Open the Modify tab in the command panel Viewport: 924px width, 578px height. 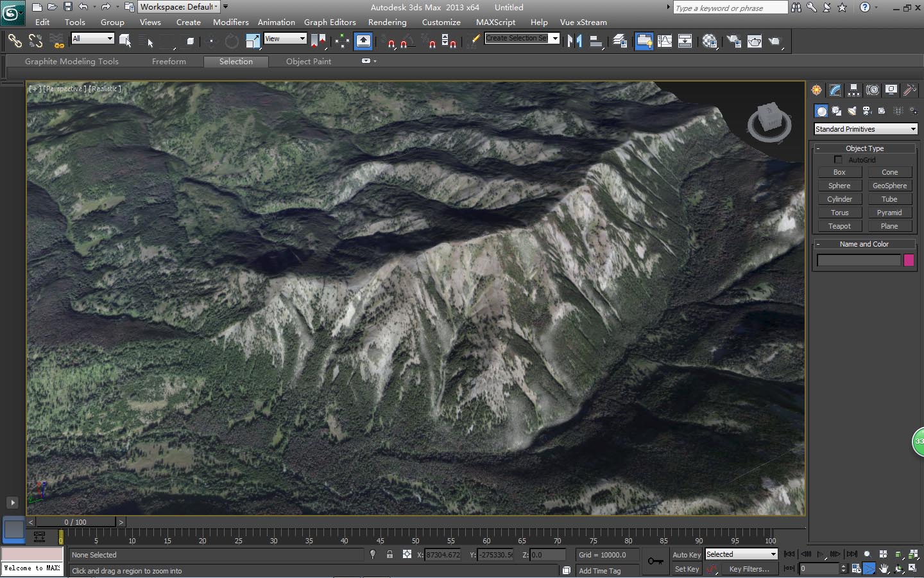click(x=835, y=90)
